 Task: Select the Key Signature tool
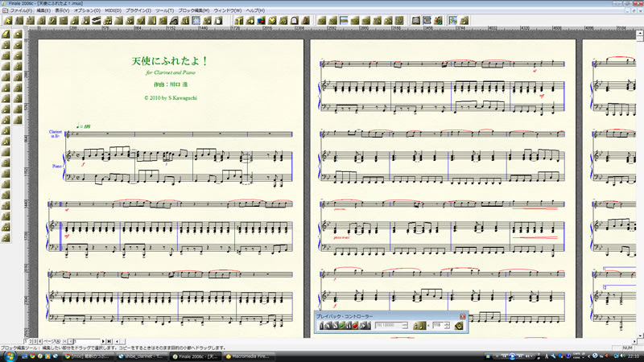pos(30,21)
